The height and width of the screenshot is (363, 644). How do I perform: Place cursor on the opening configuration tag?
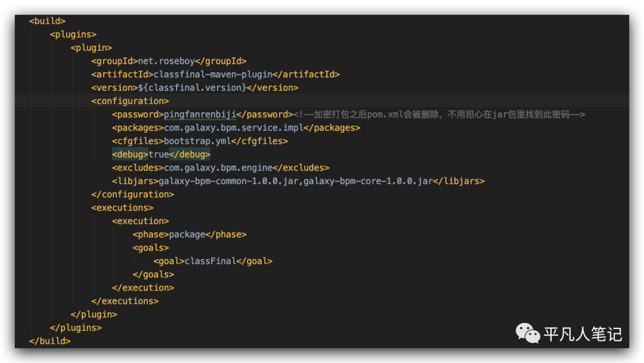[130, 101]
